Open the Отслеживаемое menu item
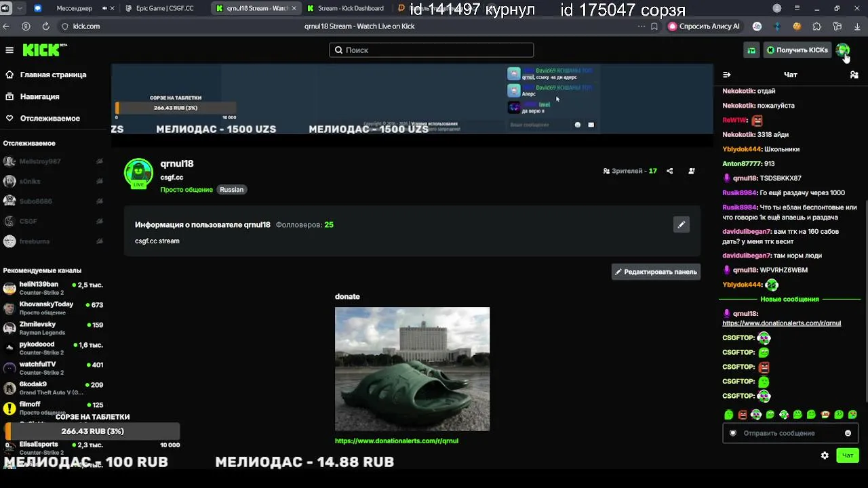Image resolution: width=868 pixels, height=488 pixels. point(43,118)
